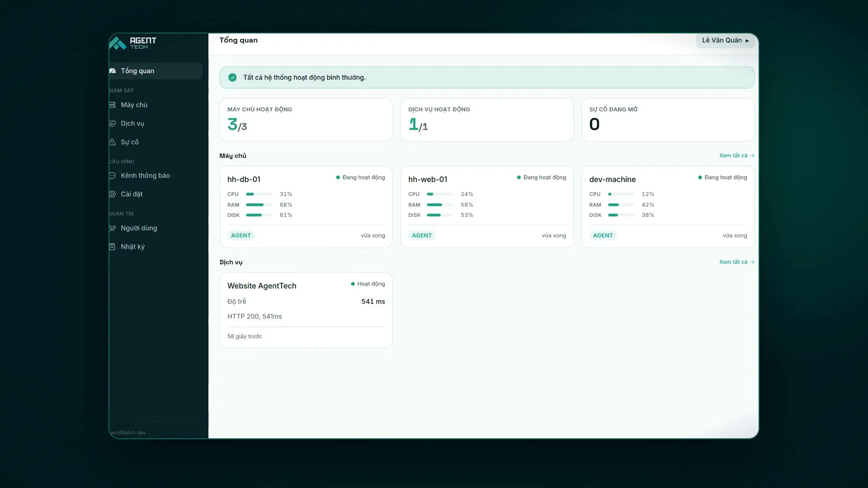This screenshot has width=868, height=488.
Task: Click Xem tất cả link for Máy chủ
Action: [736, 155]
